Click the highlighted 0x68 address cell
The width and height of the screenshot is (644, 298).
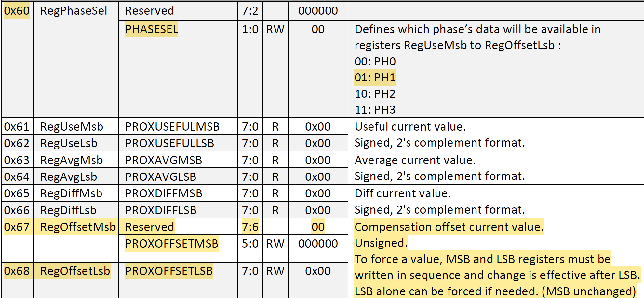[x=17, y=271]
